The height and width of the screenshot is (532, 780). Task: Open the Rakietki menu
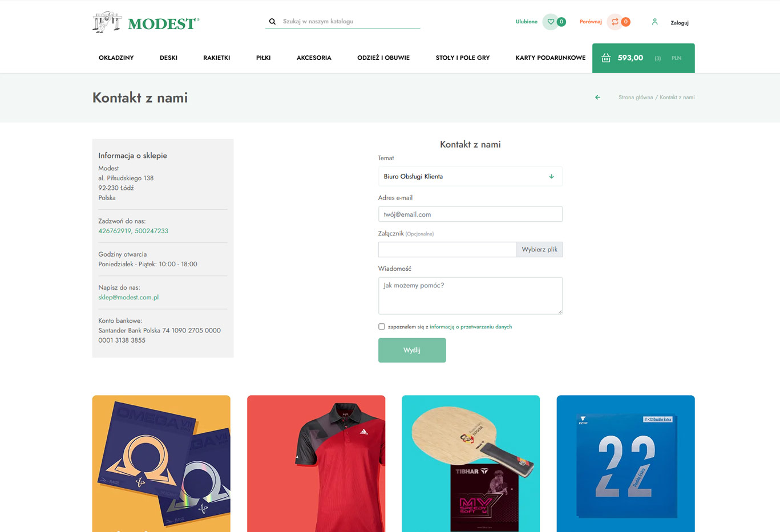[x=217, y=58]
